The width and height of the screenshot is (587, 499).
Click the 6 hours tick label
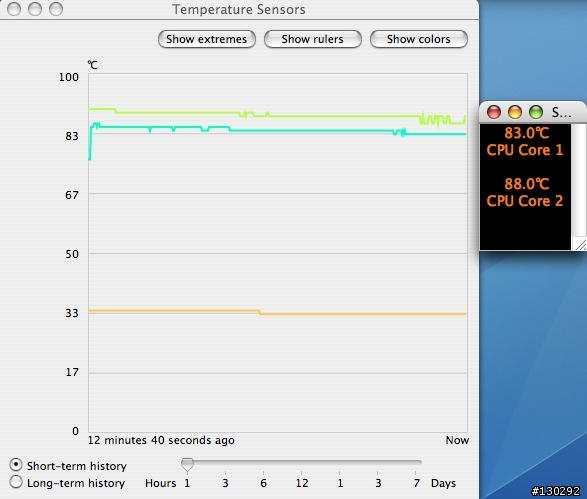pyautogui.click(x=264, y=483)
